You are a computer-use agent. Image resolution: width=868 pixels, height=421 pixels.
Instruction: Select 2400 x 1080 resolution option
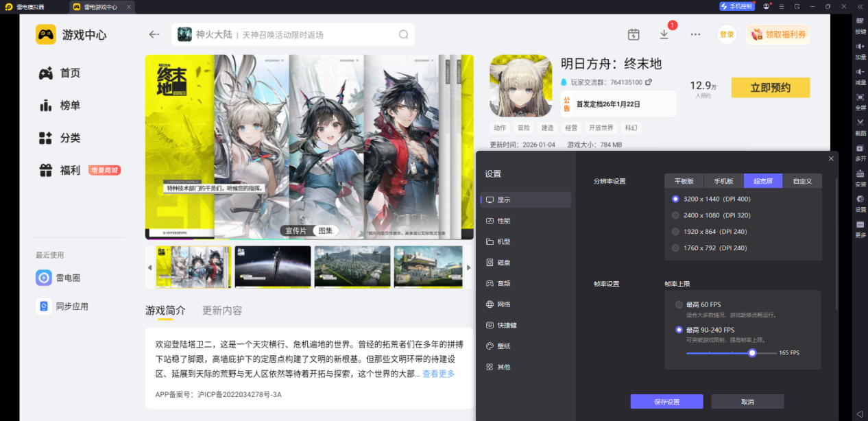coord(676,215)
